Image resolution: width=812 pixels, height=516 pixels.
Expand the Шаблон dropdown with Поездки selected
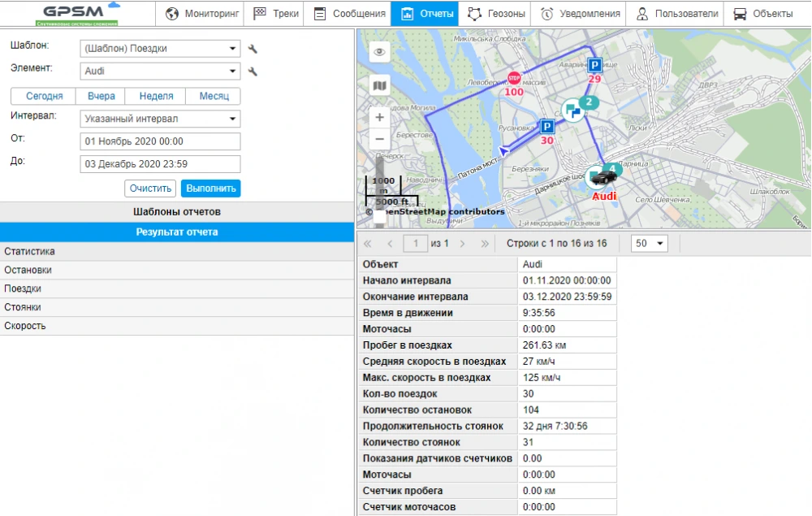pyautogui.click(x=161, y=49)
